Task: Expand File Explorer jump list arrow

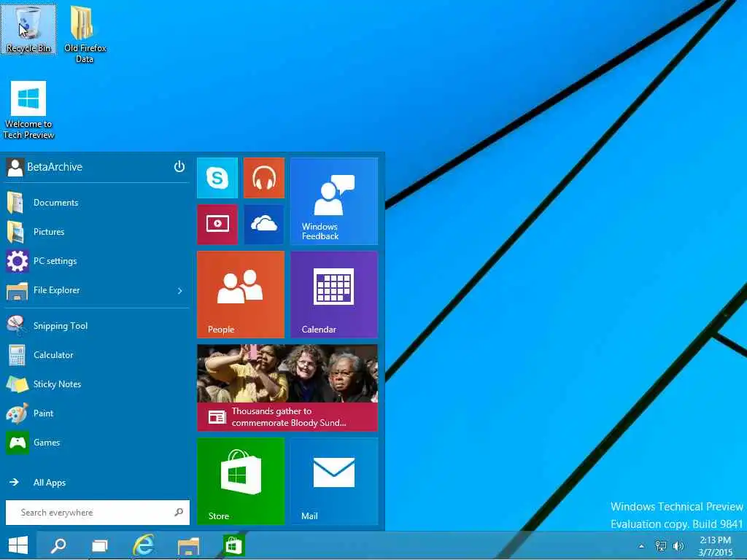Action: pos(180,290)
